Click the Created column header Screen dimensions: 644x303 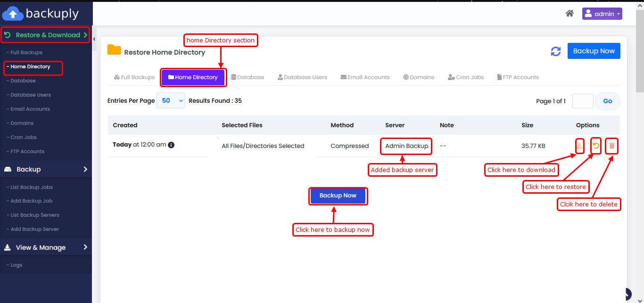tap(125, 125)
